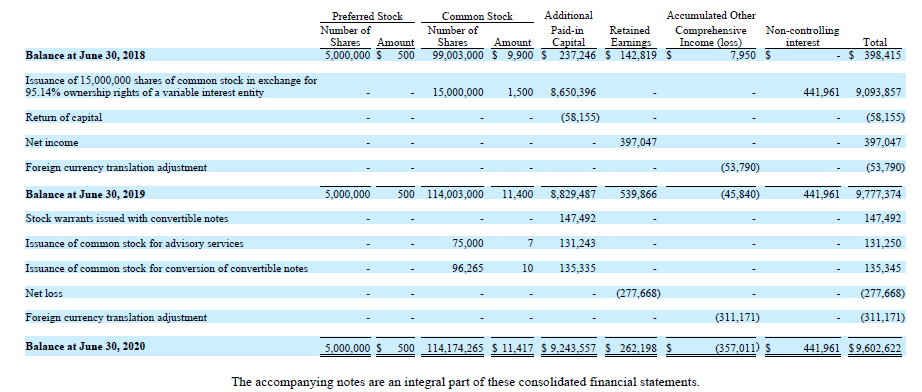Select the Balance at June 30, 2020 label

pyautogui.click(x=85, y=346)
